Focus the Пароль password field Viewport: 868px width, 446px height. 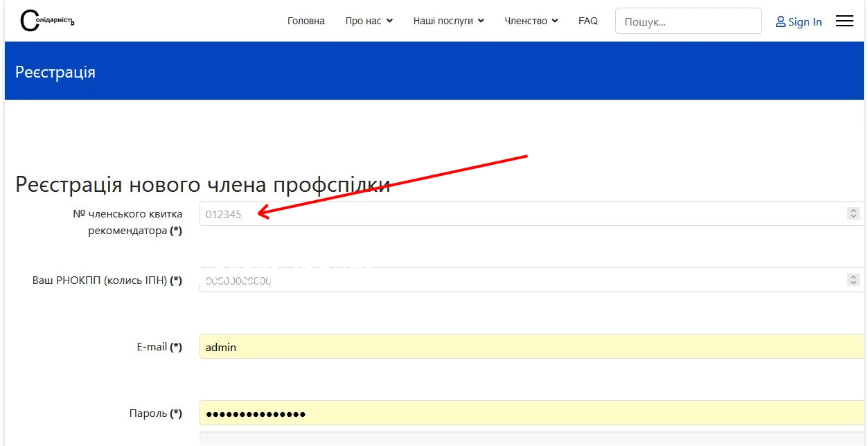pos(531,413)
